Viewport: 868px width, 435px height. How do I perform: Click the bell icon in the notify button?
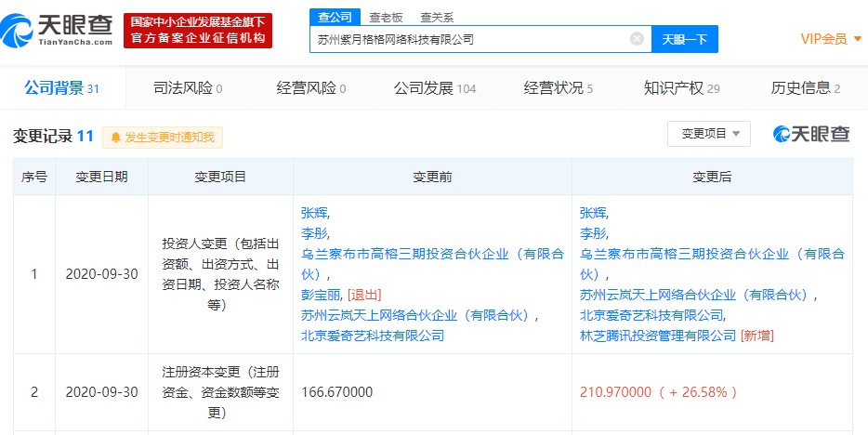(x=115, y=138)
